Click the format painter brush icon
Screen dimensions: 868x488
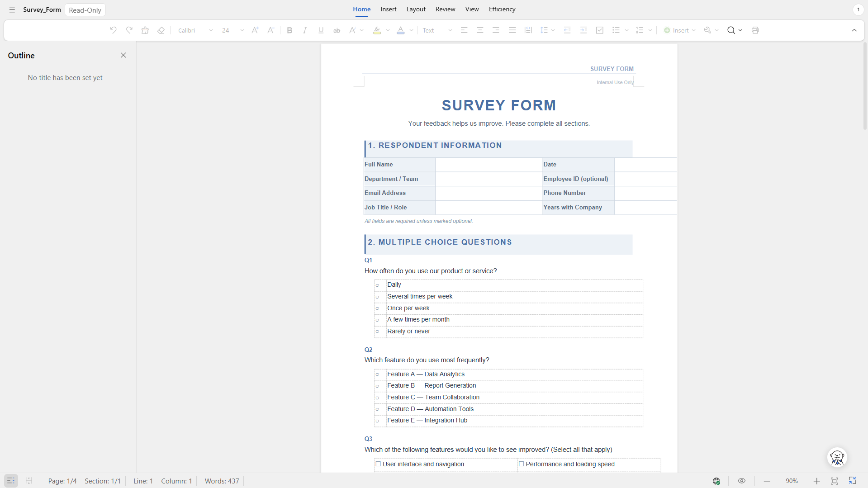click(x=145, y=30)
